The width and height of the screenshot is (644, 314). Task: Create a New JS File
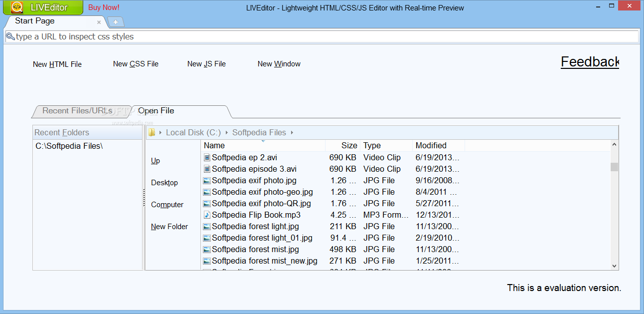pos(206,64)
